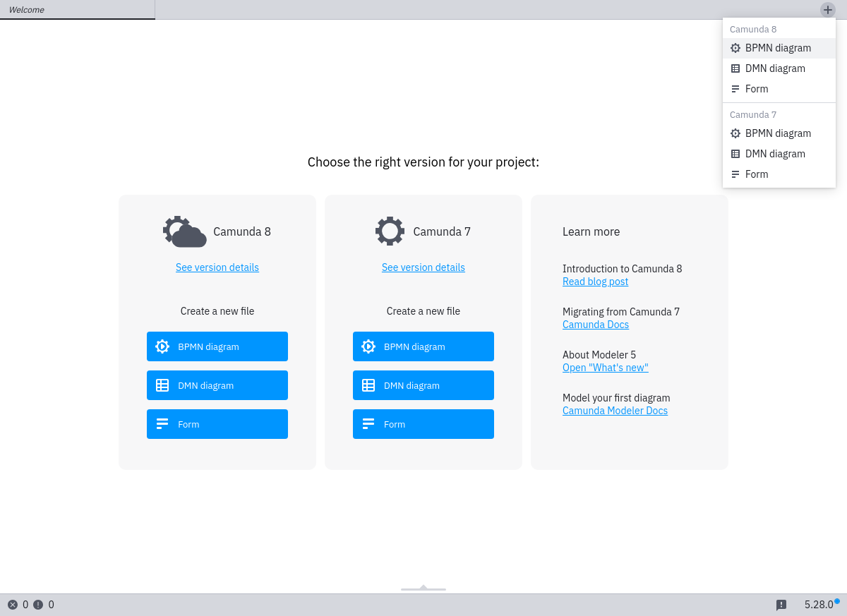This screenshot has height=616, width=847.
Task: Click the "Camunda 8" dropdown section header
Action: [753, 29]
